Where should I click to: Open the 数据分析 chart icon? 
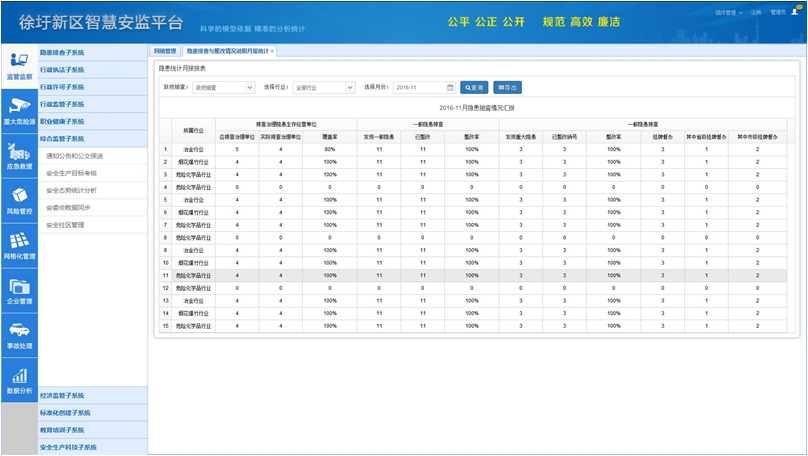coord(19,380)
